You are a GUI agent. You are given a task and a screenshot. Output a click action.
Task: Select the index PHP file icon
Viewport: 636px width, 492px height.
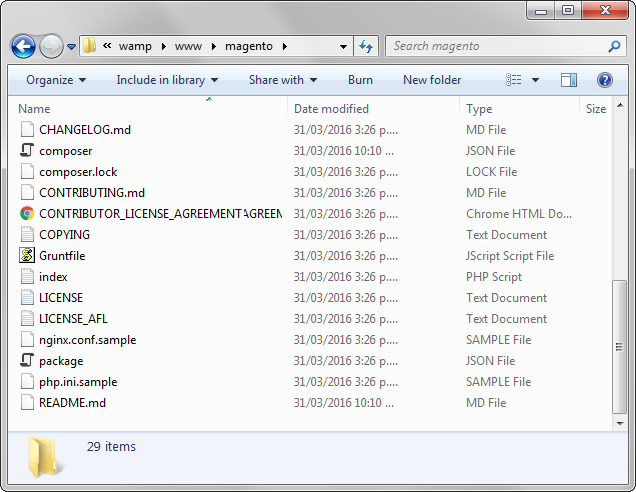click(x=27, y=277)
